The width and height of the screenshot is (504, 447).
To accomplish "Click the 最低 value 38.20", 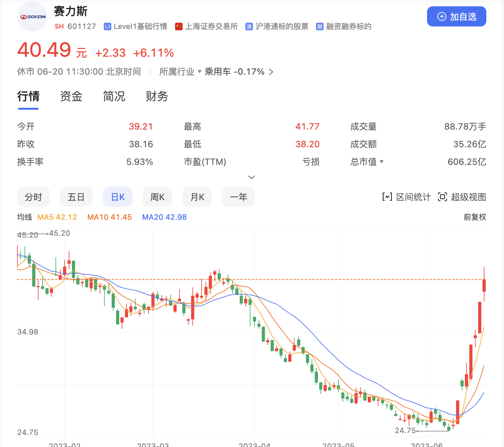I will (x=308, y=144).
